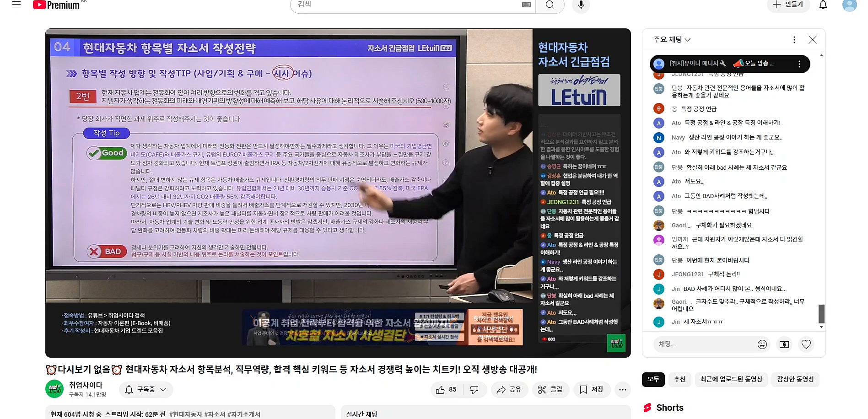Viewport: 868px width, 419px height.
Task: Open more actions three-dot button
Action: click(622, 389)
